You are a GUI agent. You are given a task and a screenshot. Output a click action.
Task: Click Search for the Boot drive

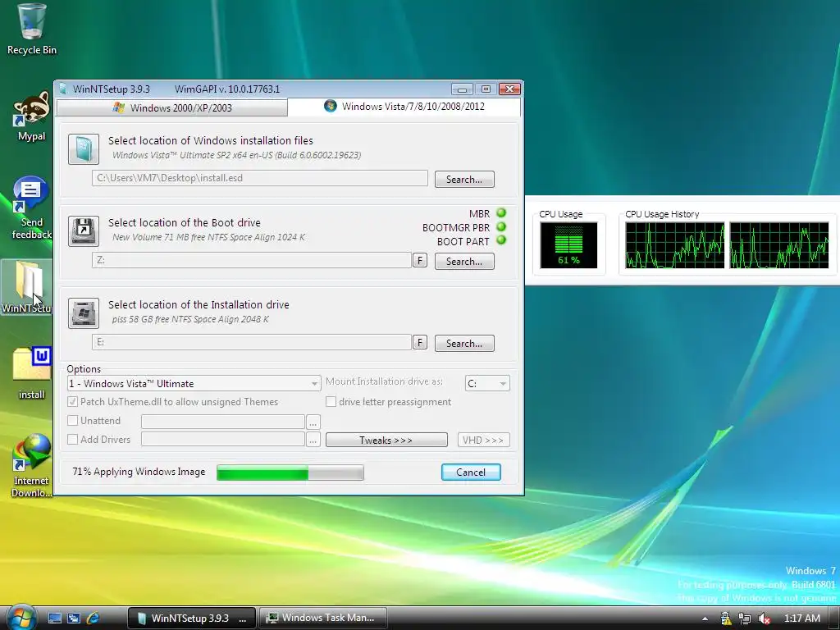coord(464,262)
